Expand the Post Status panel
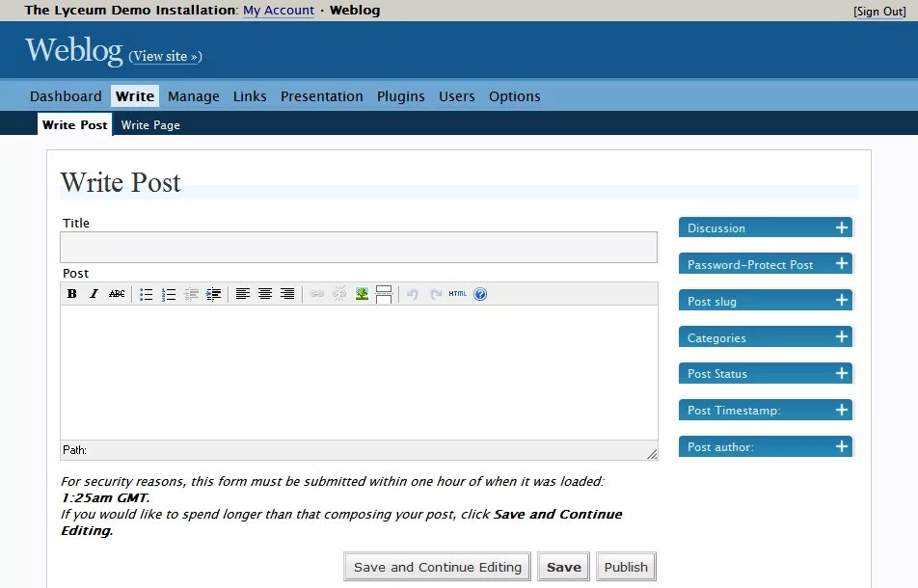The height and width of the screenshot is (588, 918). click(766, 373)
